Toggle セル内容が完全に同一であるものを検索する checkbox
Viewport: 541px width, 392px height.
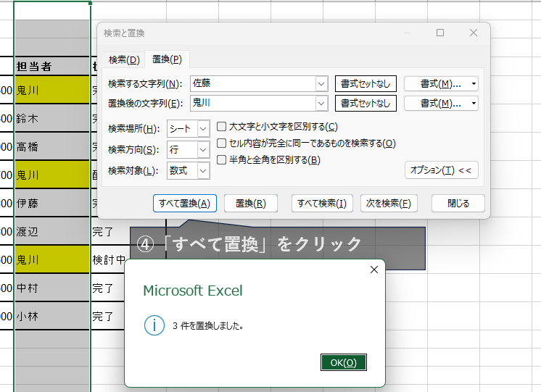click(223, 143)
